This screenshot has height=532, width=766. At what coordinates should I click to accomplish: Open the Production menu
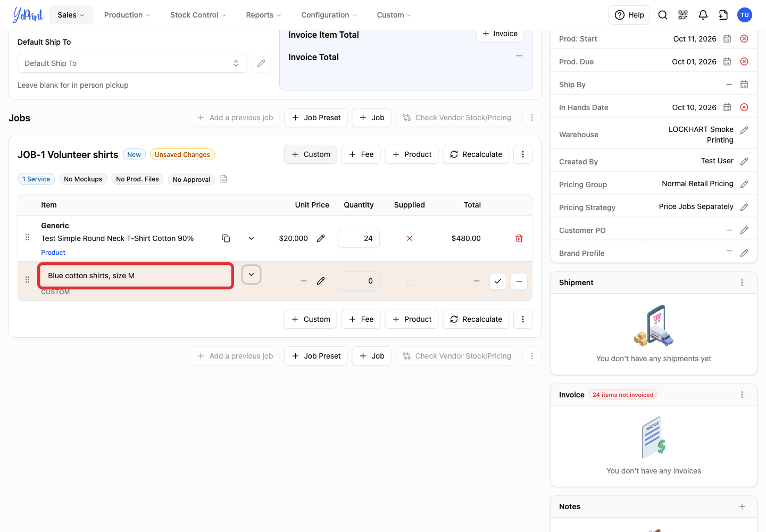coord(127,15)
